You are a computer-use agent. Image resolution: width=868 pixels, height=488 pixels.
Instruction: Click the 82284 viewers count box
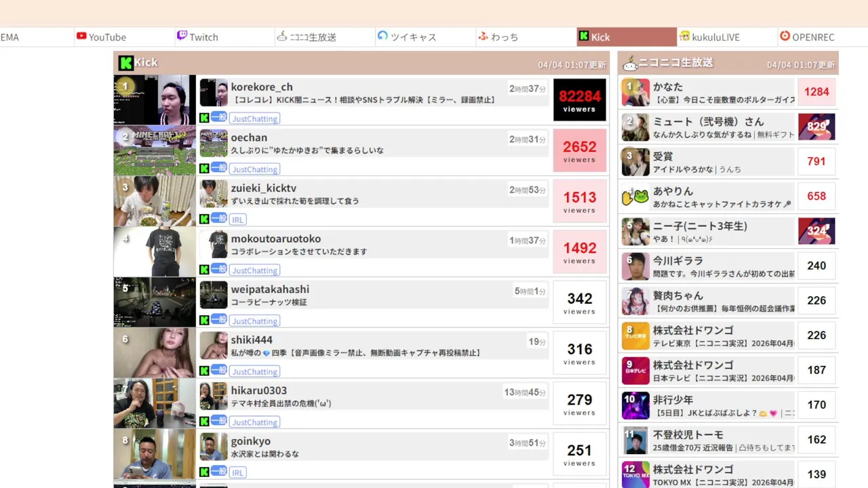[x=580, y=100]
